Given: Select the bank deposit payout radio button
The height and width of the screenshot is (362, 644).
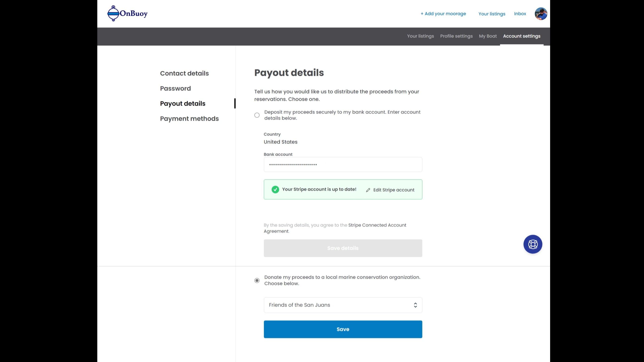Looking at the screenshot, I should click(257, 115).
